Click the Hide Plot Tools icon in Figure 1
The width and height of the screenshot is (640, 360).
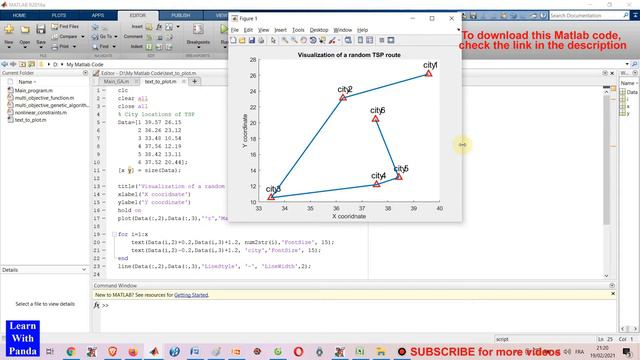click(382, 40)
